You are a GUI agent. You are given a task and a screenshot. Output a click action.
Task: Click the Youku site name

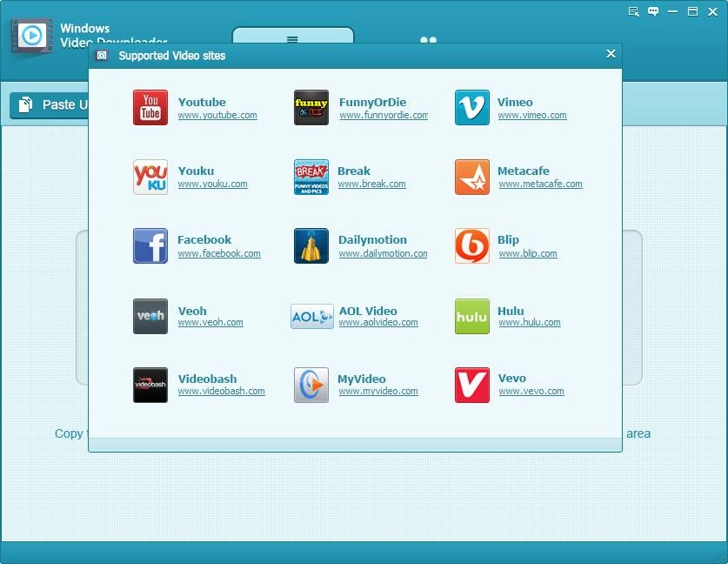[196, 171]
